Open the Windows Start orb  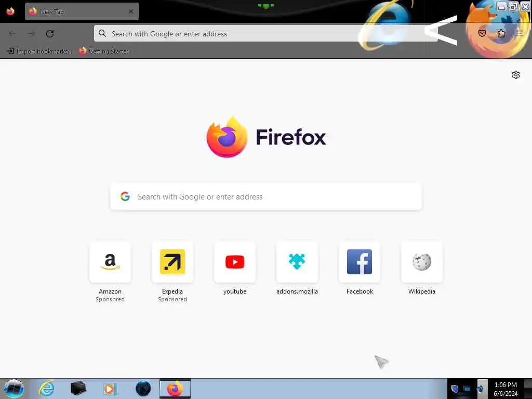pyautogui.click(x=14, y=389)
